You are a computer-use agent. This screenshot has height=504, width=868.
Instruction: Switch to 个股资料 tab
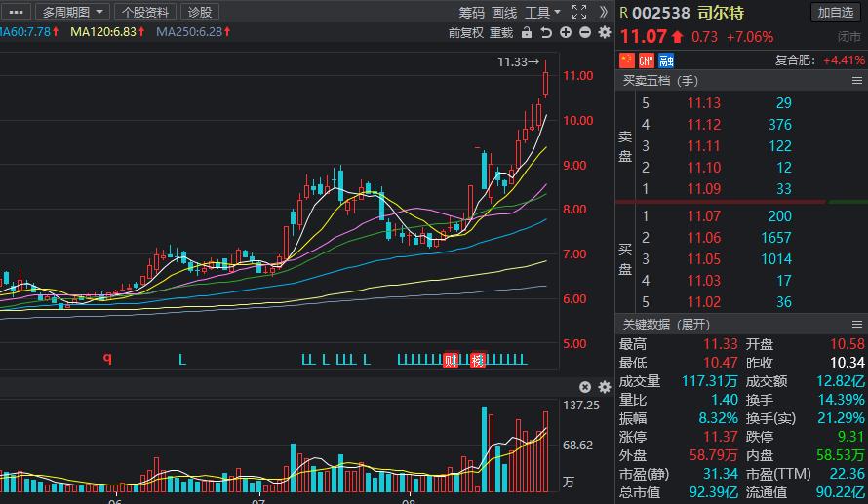coord(145,12)
